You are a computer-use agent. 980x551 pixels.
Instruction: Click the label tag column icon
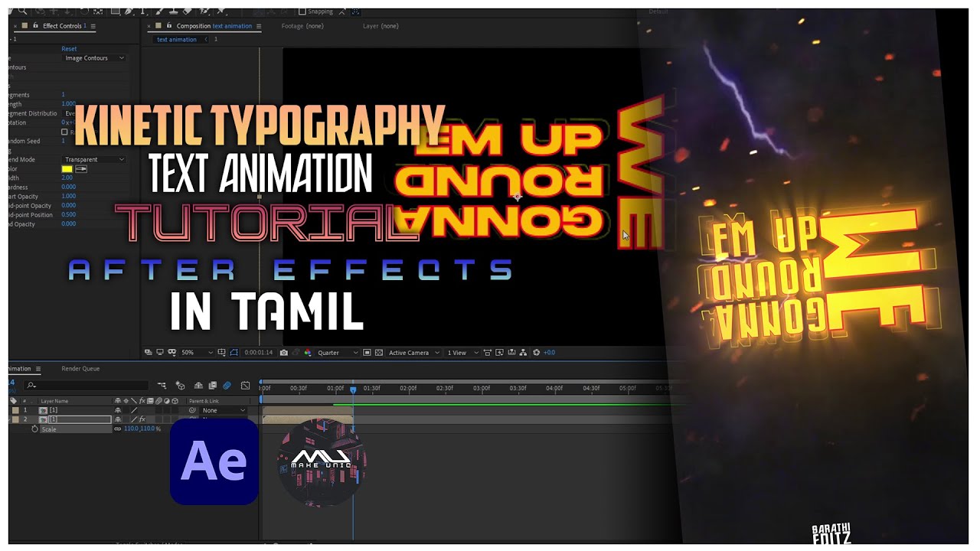point(13,401)
